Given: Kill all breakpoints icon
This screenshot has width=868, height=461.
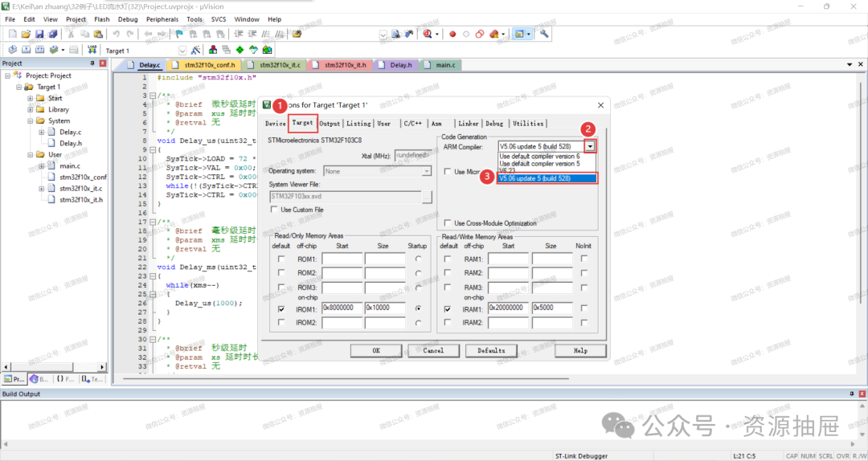Looking at the screenshot, I should [494, 34].
